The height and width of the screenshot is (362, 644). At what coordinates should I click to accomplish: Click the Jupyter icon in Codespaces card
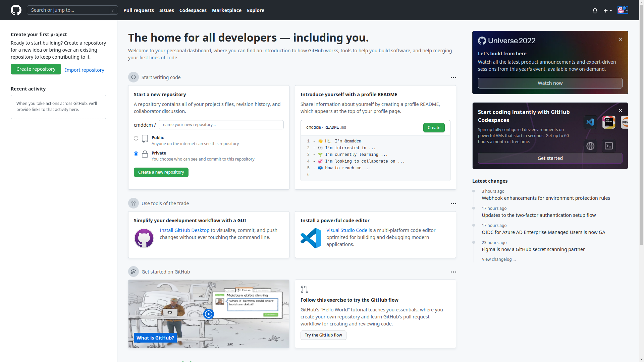point(625,122)
